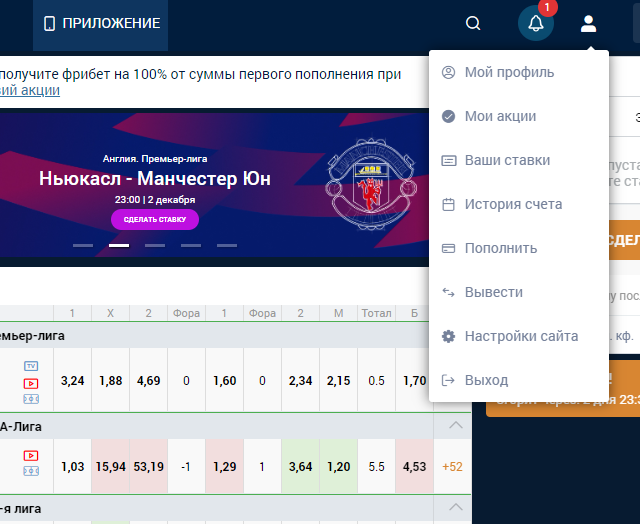Click the user account silhouette icon

[588, 24]
